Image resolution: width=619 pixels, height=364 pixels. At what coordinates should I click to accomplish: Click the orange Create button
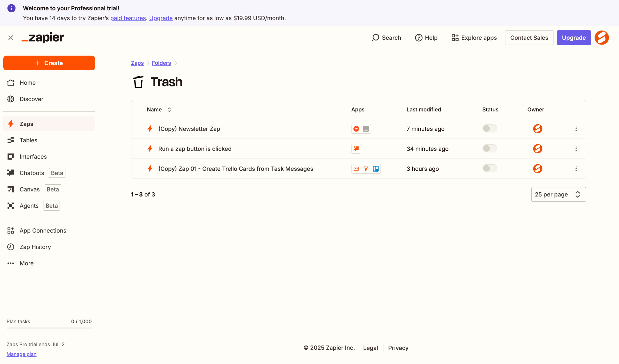coord(49,63)
